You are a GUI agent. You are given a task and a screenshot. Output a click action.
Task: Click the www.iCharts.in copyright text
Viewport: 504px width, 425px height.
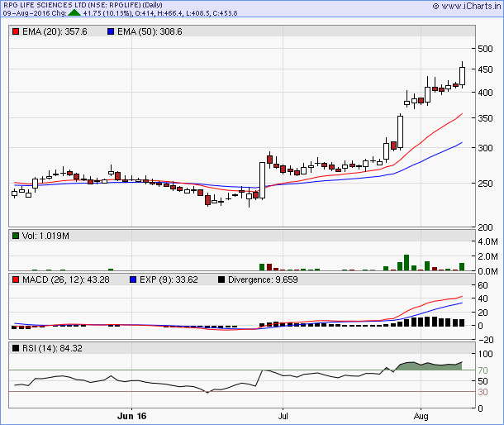click(467, 6)
